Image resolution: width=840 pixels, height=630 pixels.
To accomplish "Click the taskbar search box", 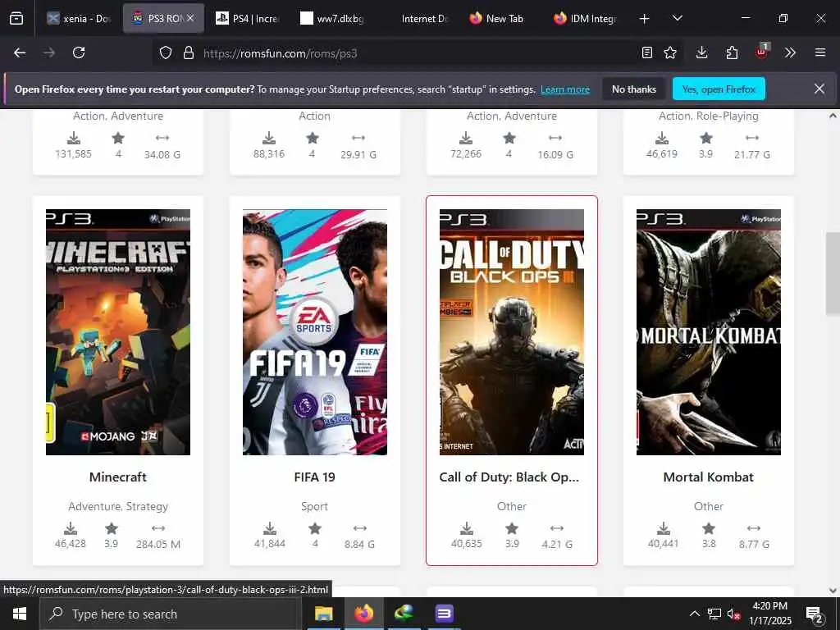I will pos(170,614).
